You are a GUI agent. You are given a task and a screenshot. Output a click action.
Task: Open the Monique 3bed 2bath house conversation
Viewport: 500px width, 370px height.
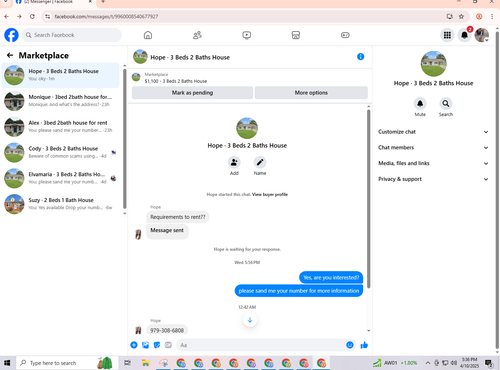[x=61, y=101]
